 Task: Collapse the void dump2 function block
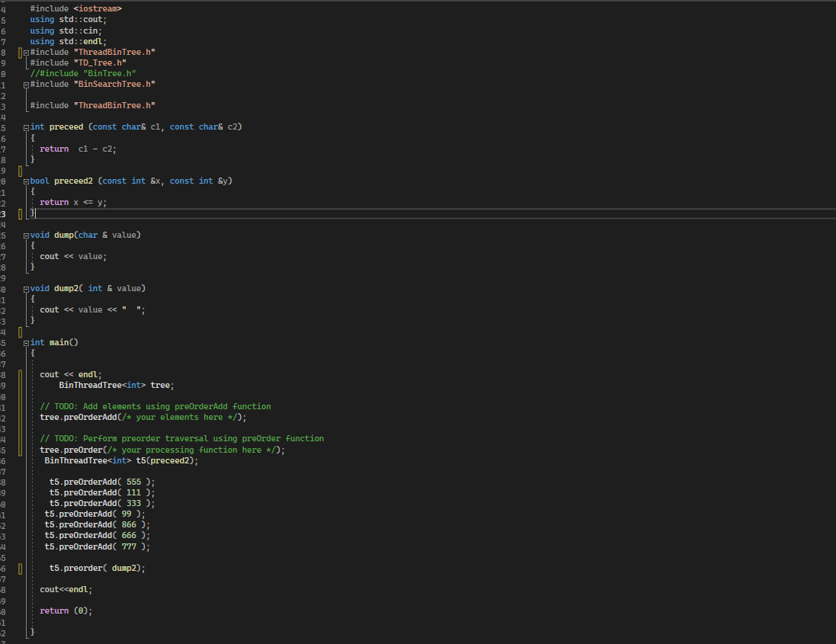26,290
